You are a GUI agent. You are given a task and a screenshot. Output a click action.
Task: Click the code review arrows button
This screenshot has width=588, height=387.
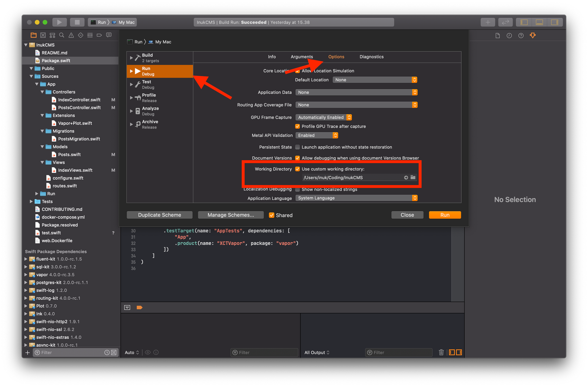505,22
